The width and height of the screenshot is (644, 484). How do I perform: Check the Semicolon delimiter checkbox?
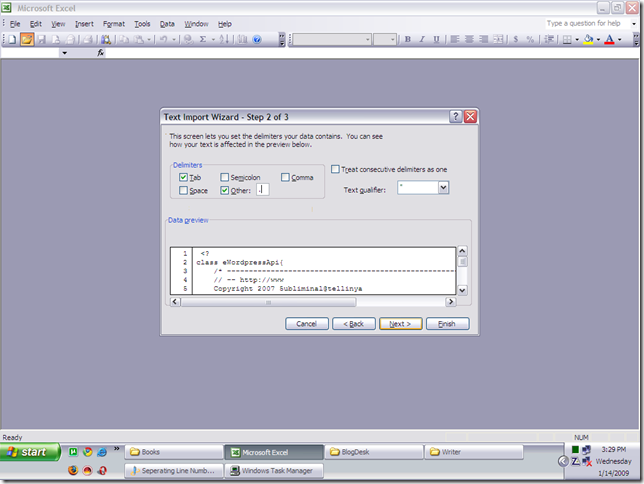point(224,177)
